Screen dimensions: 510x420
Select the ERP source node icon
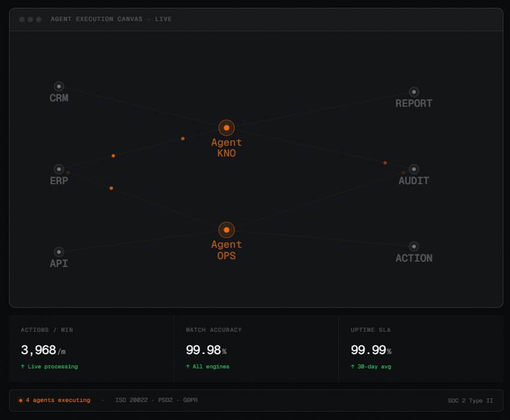coord(59,169)
